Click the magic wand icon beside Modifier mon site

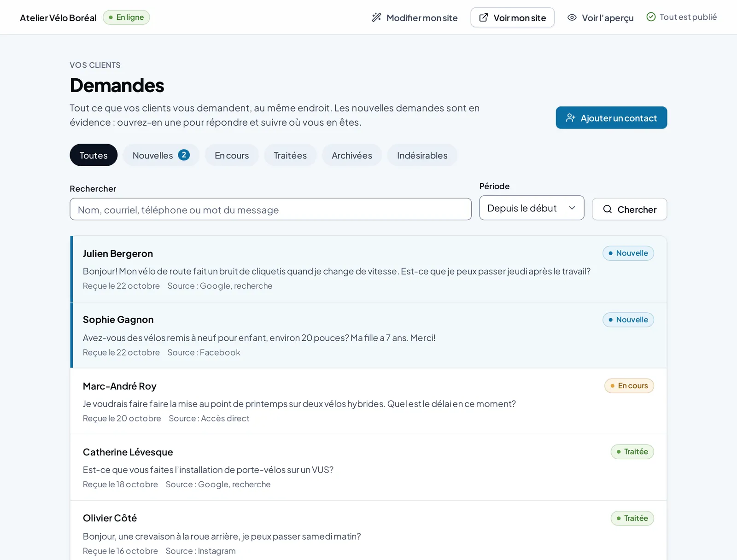point(377,17)
